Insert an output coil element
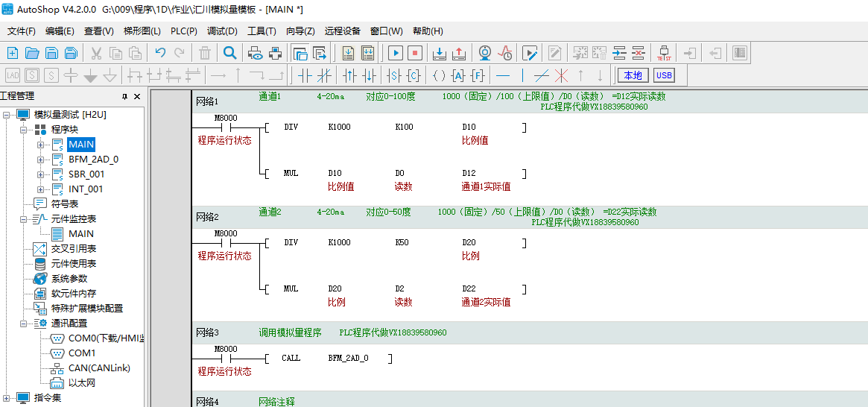Viewport: 868px width, 407px height. (x=439, y=75)
